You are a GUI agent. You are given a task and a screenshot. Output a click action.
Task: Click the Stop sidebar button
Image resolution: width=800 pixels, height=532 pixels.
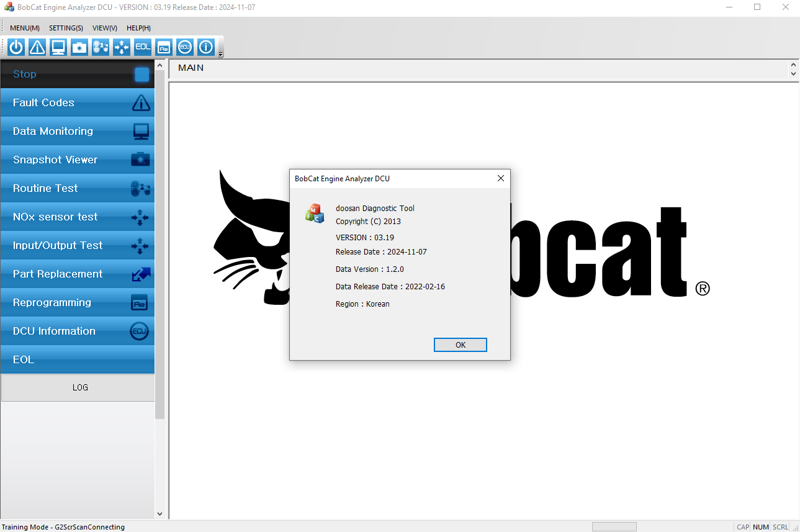pos(78,74)
